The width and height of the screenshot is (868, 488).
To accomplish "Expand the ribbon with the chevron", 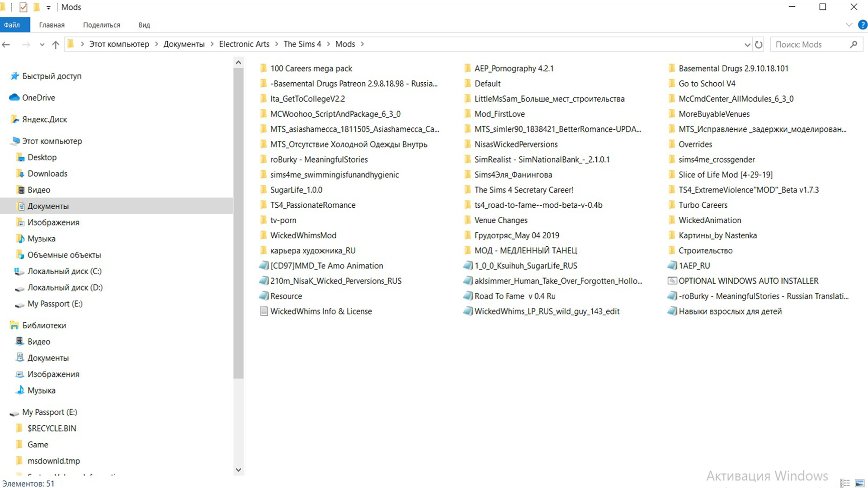I will [849, 25].
